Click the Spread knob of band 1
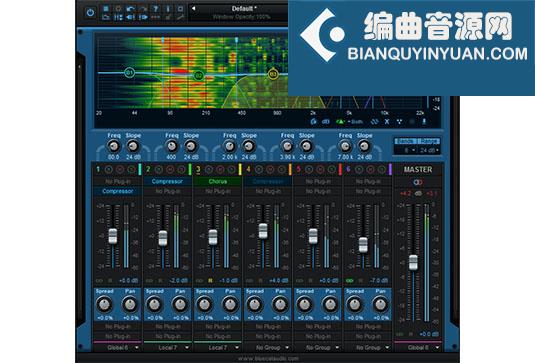This screenshot has height=363, width=535. pos(104,304)
